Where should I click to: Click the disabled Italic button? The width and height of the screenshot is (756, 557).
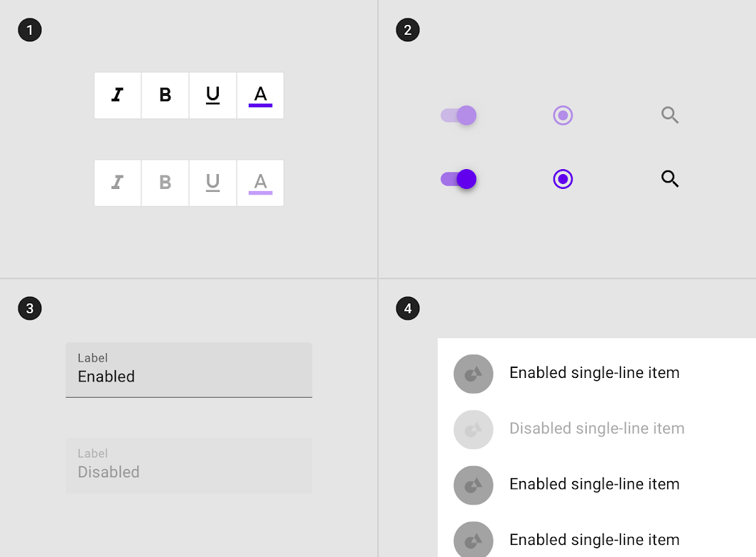[x=118, y=183]
